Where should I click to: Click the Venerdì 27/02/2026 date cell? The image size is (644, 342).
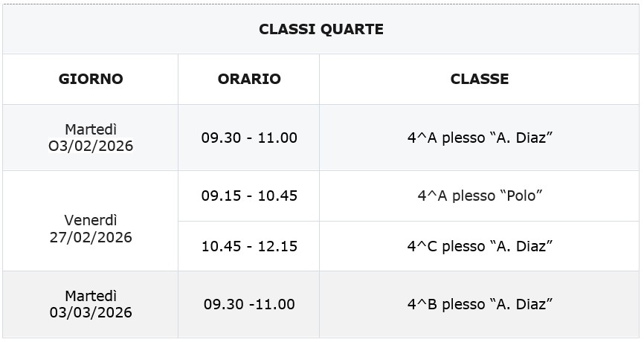(91, 229)
